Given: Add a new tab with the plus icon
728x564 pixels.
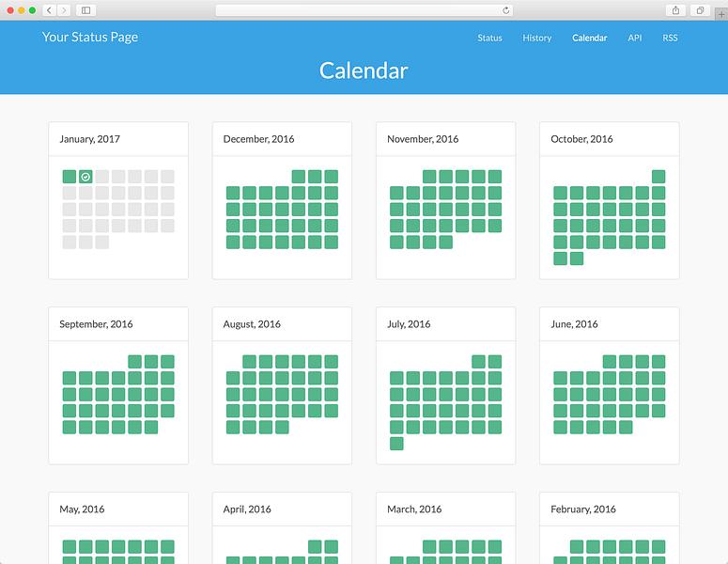Looking at the screenshot, I should 721,14.
